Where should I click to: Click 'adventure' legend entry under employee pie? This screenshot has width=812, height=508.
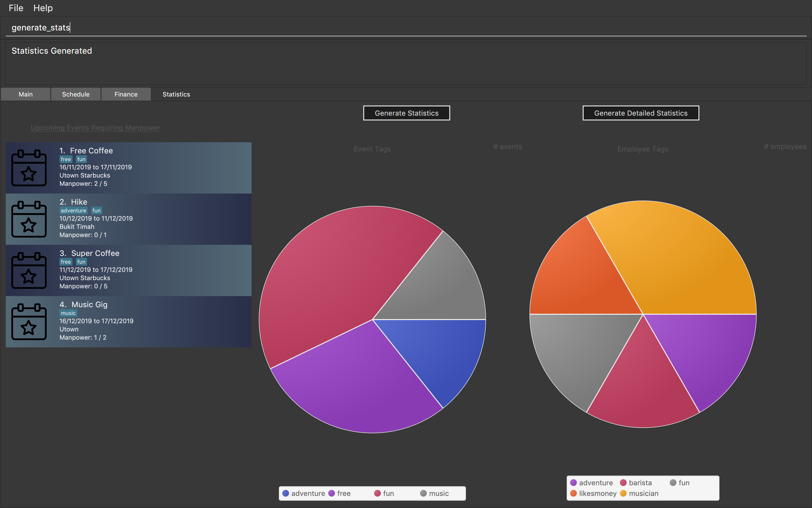click(x=592, y=482)
